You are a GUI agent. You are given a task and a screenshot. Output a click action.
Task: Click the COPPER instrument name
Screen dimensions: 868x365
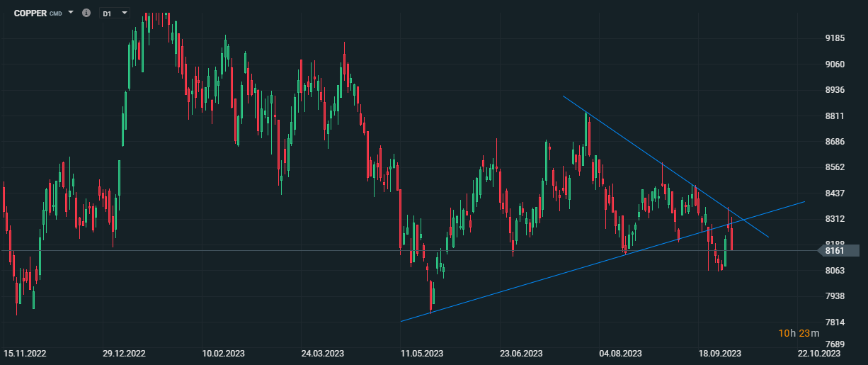[x=30, y=13]
